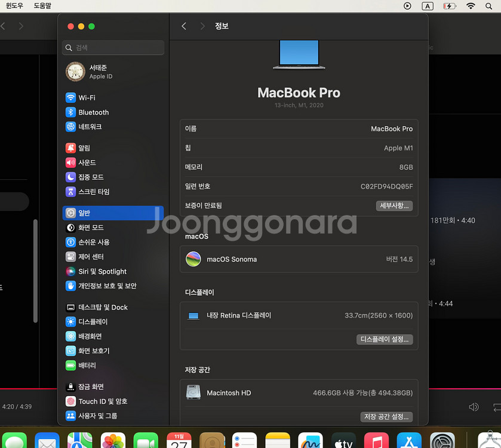Viewport: 501px width, 448px height.
Task: Click Wi-Fi status in menu bar
Action: click(x=471, y=6)
